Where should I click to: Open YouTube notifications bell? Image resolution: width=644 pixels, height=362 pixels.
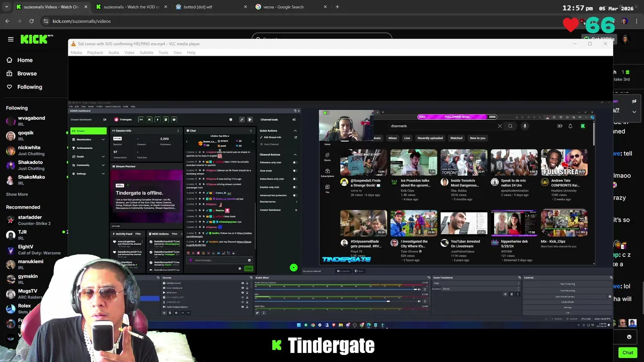(x=570, y=126)
